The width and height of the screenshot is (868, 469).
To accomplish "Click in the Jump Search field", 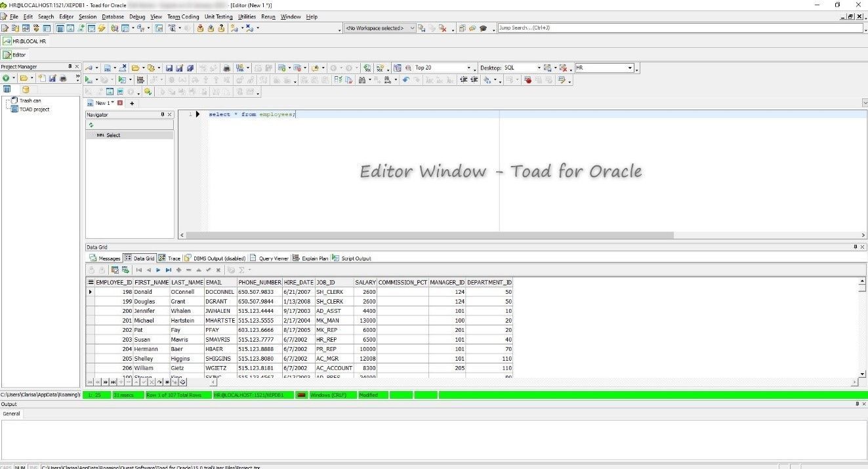I will coord(680,28).
